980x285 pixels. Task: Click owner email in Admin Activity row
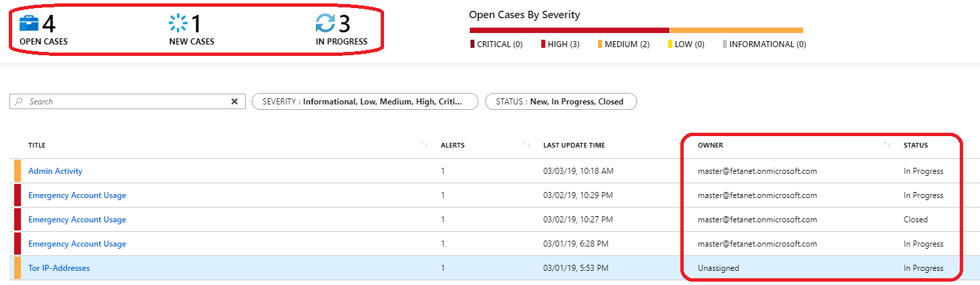coord(757,171)
